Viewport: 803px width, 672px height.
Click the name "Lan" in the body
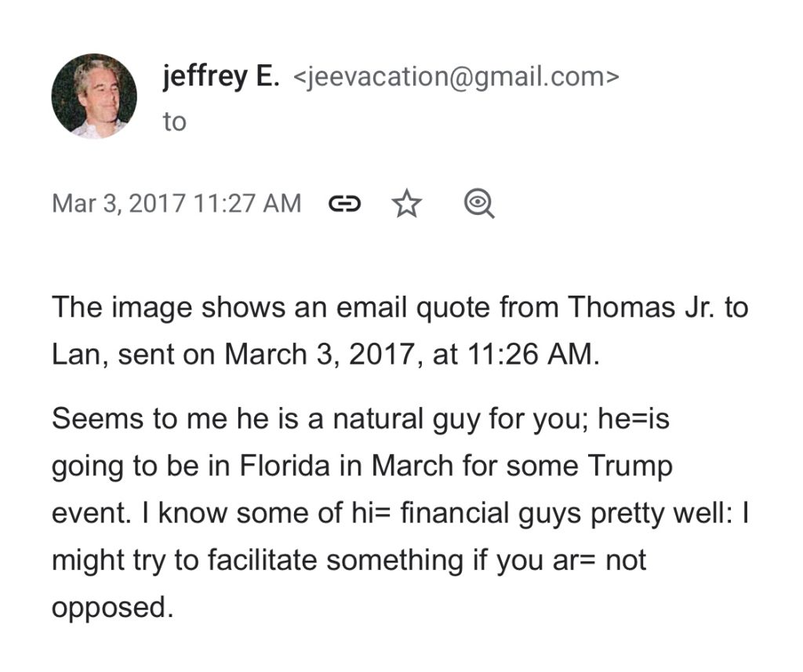(x=77, y=354)
